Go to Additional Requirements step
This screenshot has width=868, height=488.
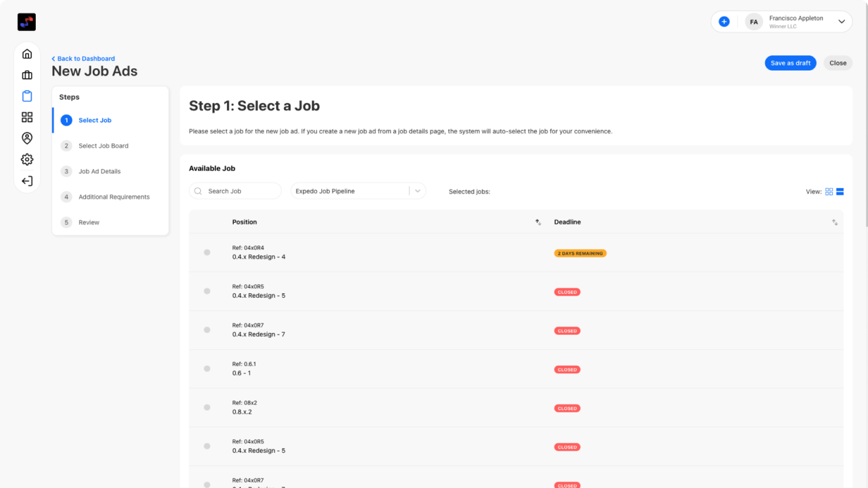point(114,197)
